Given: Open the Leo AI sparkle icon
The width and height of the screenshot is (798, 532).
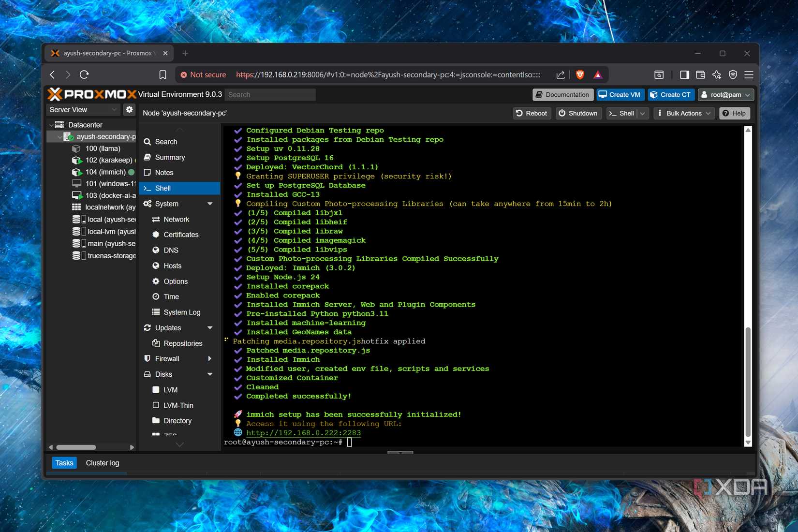Looking at the screenshot, I should 717,74.
